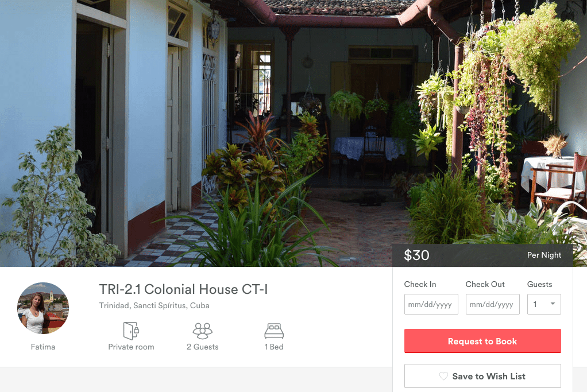Screen dimensions: 587x392
Task: Click the Check Out date field
Action: [493, 304]
